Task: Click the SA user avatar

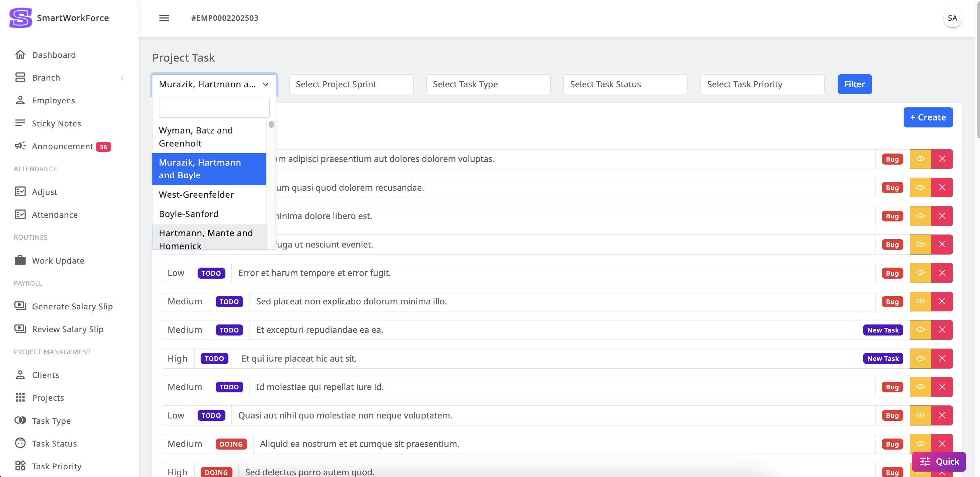Action: [952, 18]
